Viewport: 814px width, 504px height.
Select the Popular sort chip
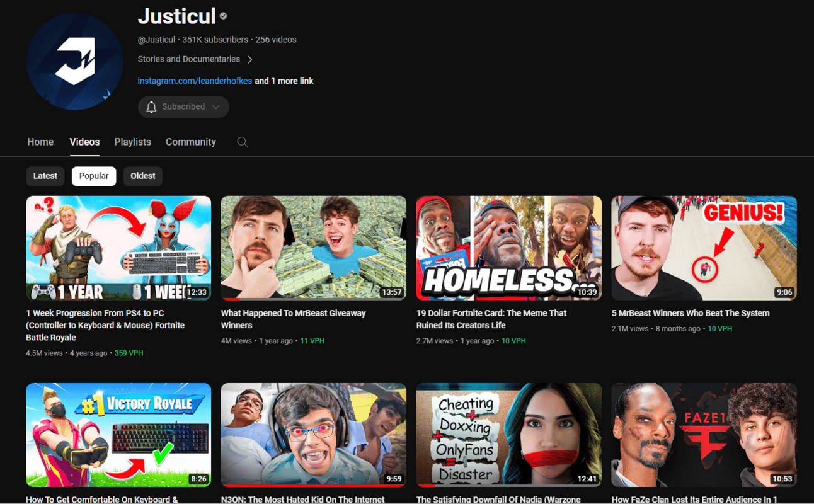pyautogui.click(x=94, y=176)
